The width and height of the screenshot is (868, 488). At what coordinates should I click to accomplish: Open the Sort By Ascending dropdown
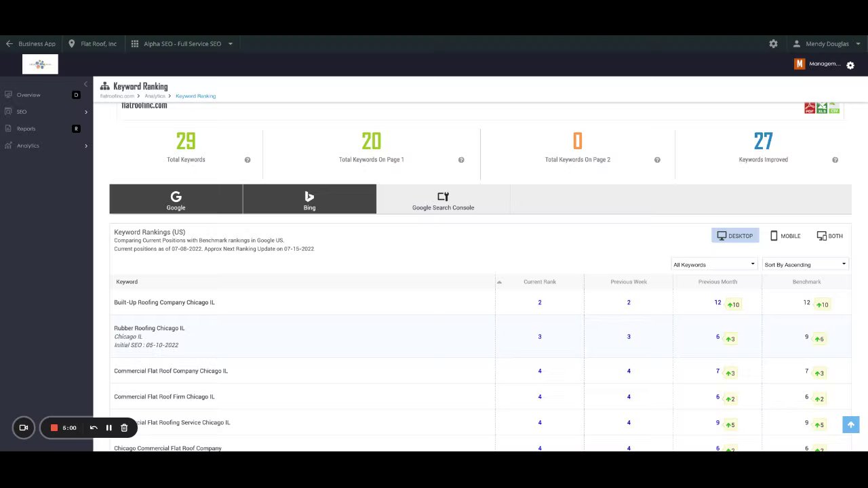[805, 264]
